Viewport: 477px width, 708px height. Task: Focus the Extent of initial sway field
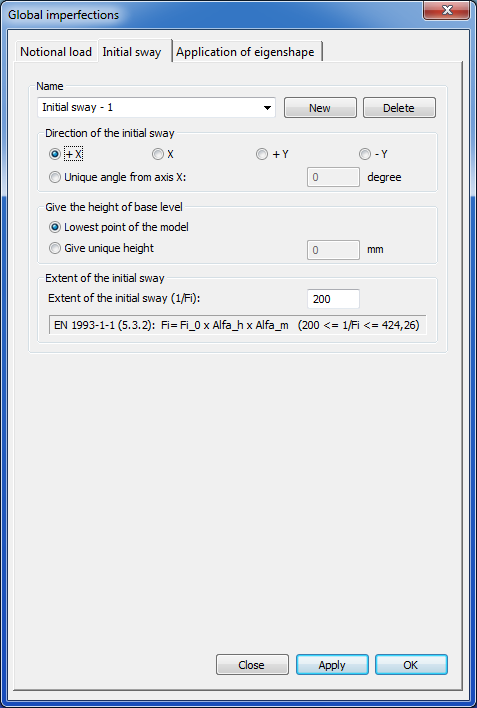pos(333,299)
